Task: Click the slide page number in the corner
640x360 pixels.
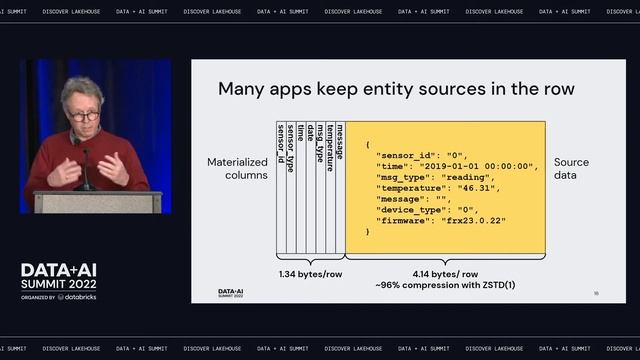Action: pos(596,293)
